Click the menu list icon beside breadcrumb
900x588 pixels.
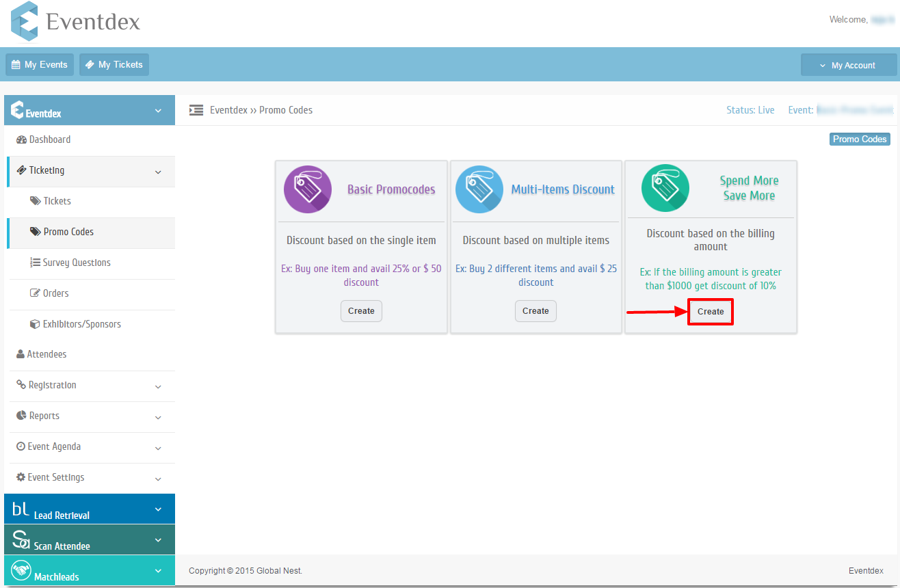(196, 110)
